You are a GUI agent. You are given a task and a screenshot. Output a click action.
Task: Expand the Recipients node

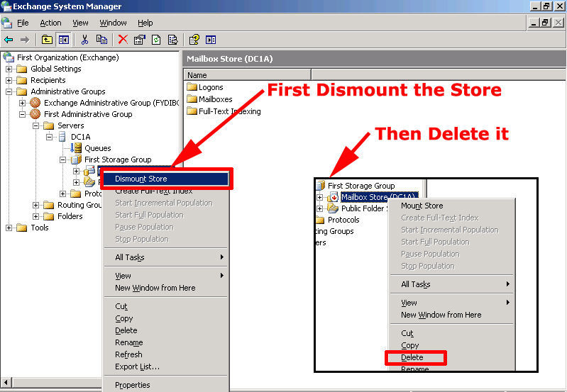click(9, 80)
